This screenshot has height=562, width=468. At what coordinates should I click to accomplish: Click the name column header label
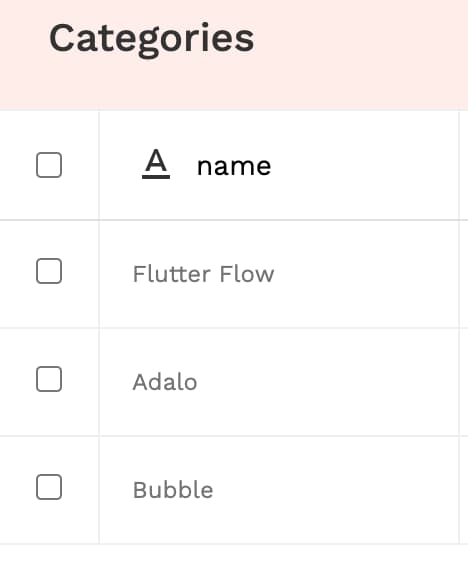click(x=234, y=167)
